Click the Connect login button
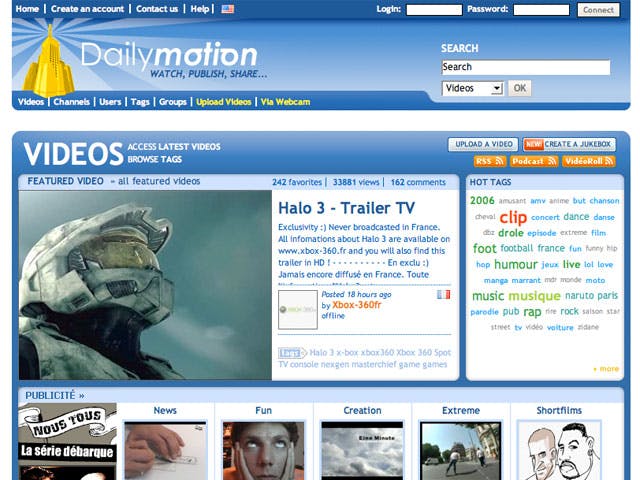640x480 pixels. [598, 10]
